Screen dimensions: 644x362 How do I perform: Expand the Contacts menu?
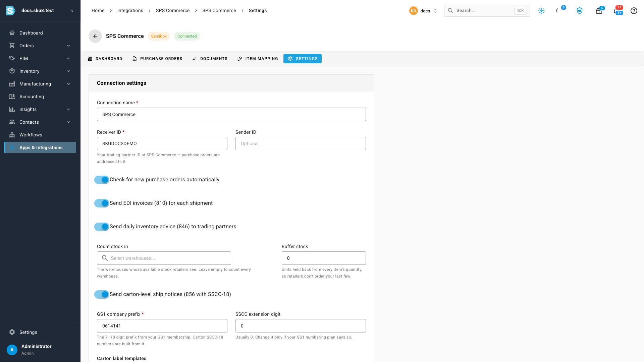tap(40, 122)
